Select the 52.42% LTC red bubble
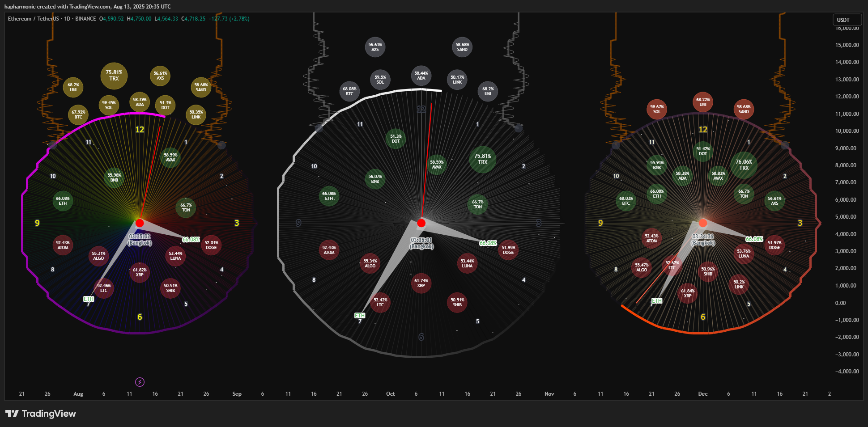This screenshot has width=868, height=427. (380, 302)
